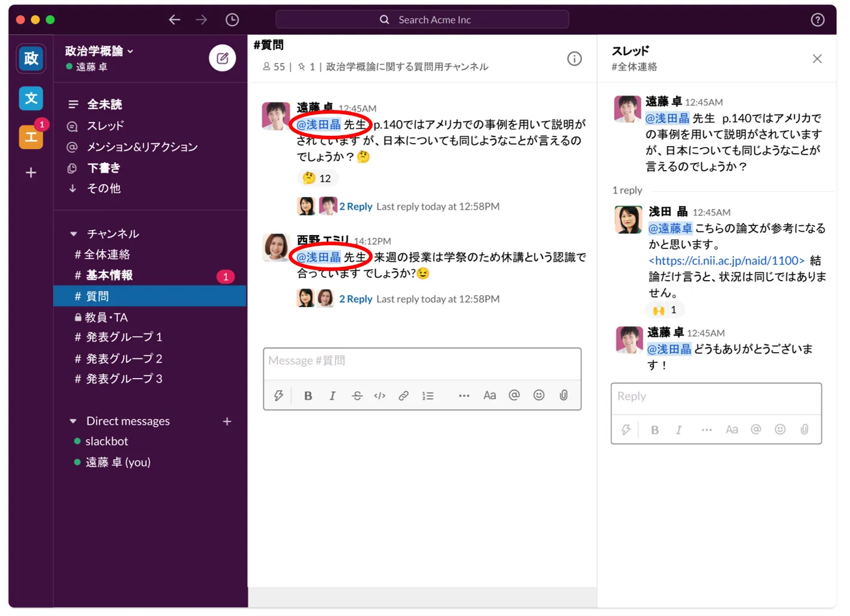Open the 政治学概論 workspace dropdown menu
The width and height of the screenshot is (850, 616).
coord(99,51)
